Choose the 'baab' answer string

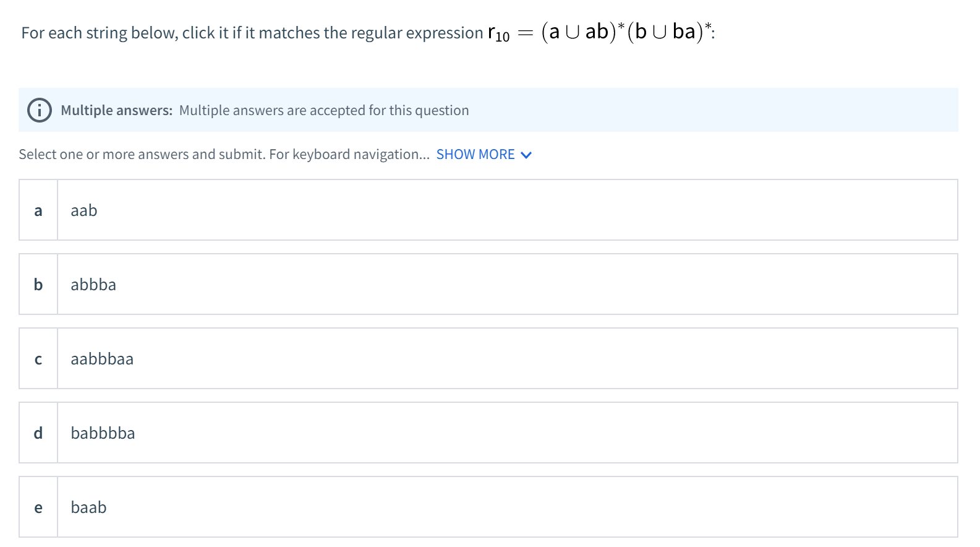pyautogui.click(x=88, y=507)
